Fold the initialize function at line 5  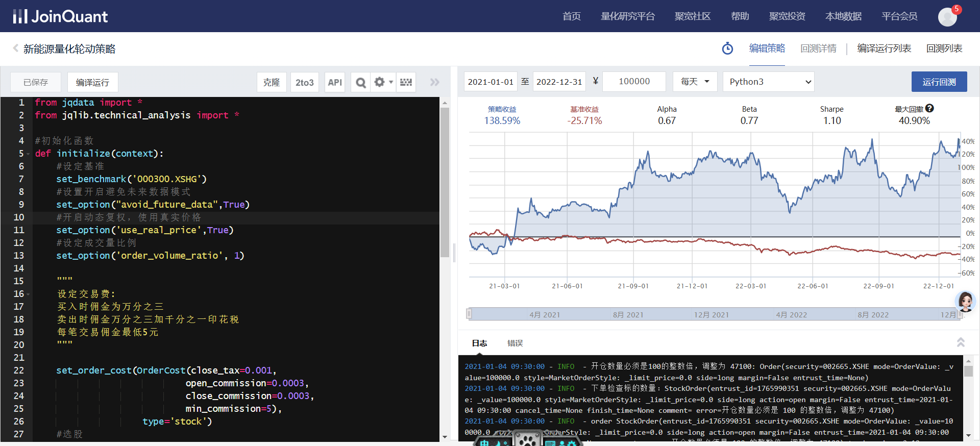click(x=28, y=154)
